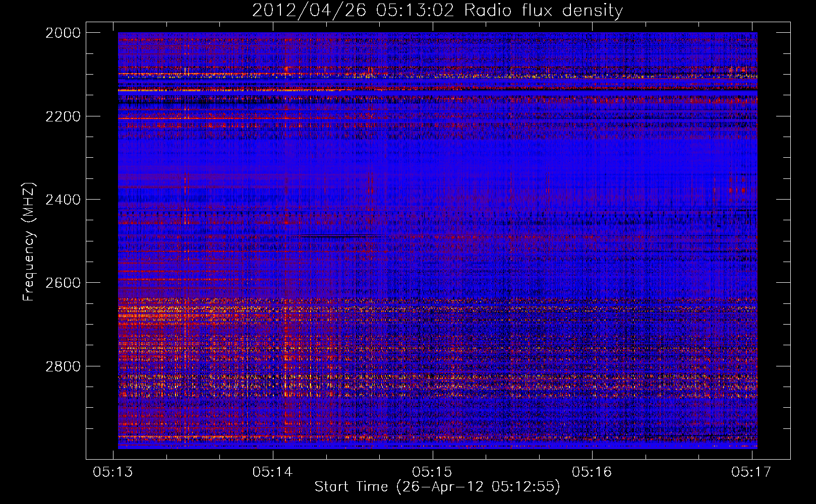Click the '2800' frequency axis label

click(x=63, y=366)
